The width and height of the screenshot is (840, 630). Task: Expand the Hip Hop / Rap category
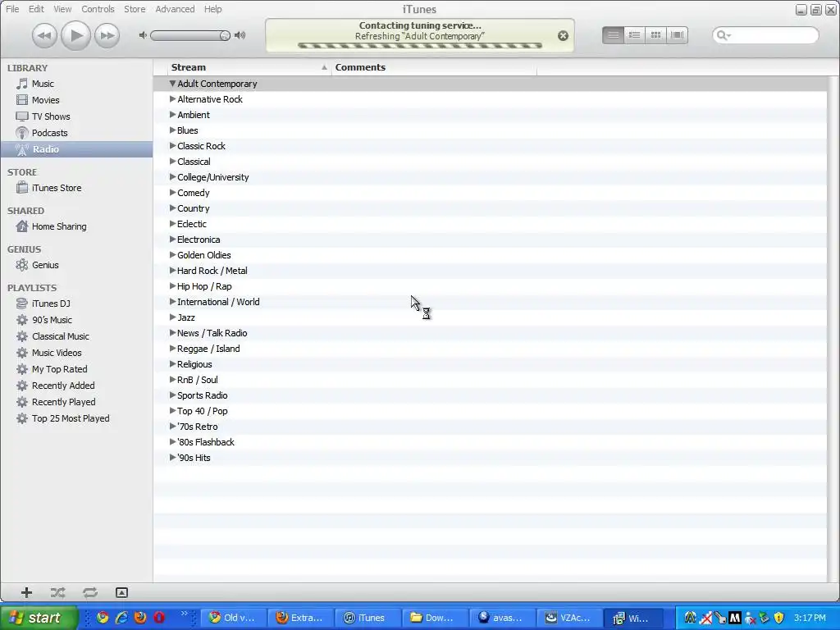(x=172, y=286)
